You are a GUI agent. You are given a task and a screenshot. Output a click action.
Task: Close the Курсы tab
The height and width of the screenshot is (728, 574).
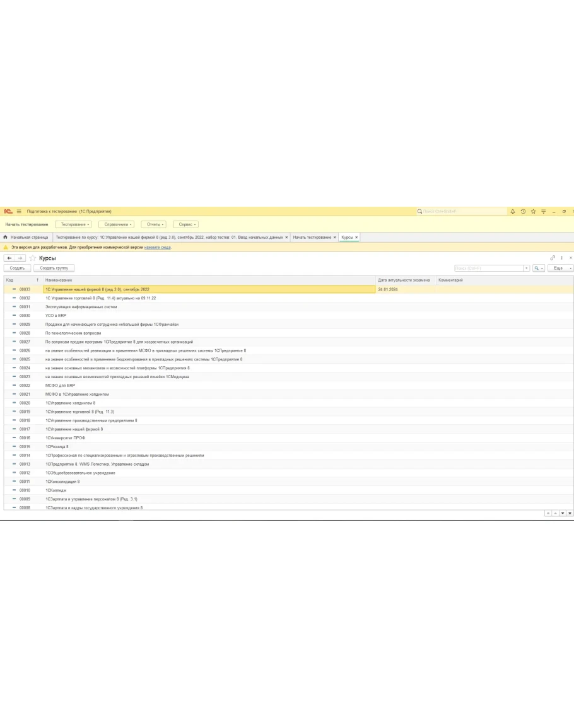pos(356,238)
